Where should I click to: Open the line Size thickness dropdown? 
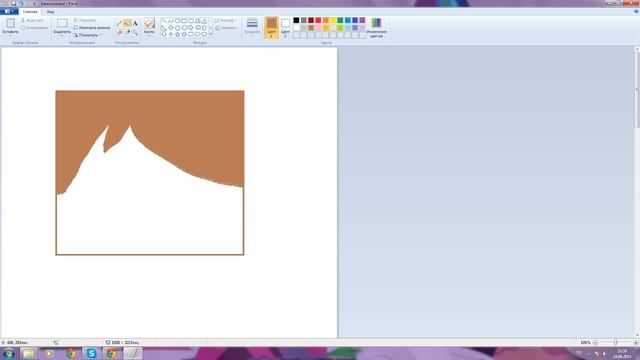tap(252, 27)
